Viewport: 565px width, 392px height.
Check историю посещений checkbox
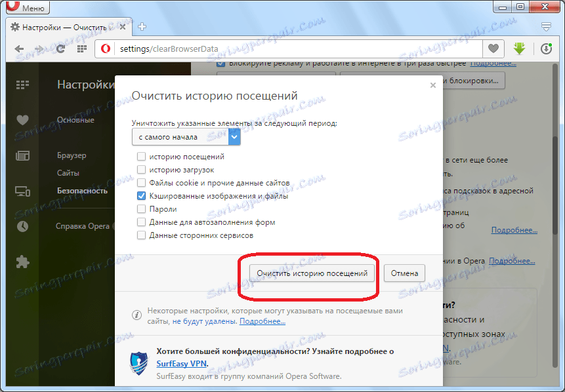click(141, 157)
